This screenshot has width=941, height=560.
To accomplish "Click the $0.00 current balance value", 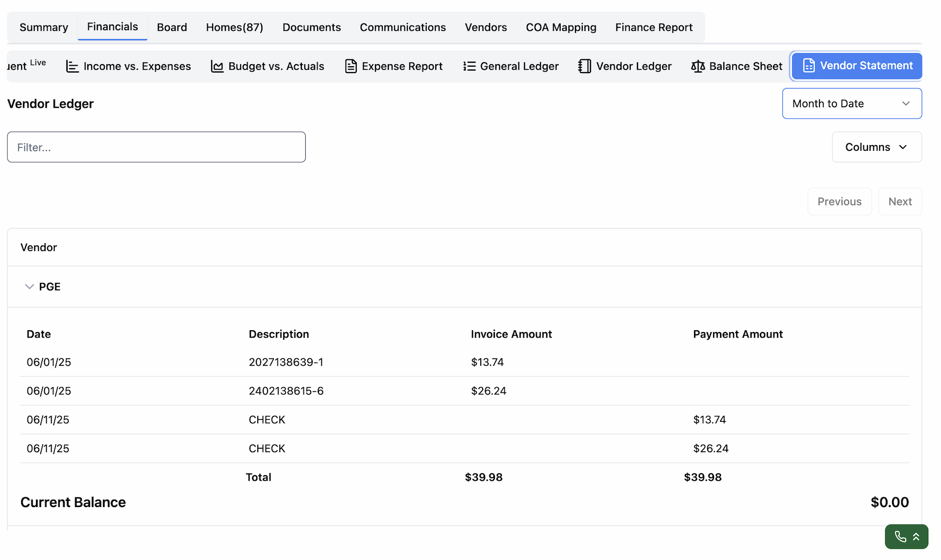I will pos(890,502).
